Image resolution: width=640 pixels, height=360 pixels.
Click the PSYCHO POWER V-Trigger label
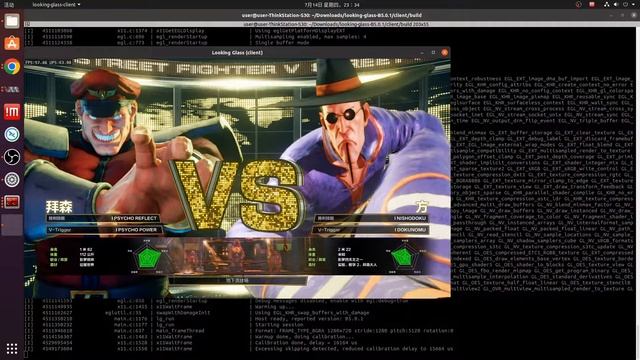click(136, 230)
